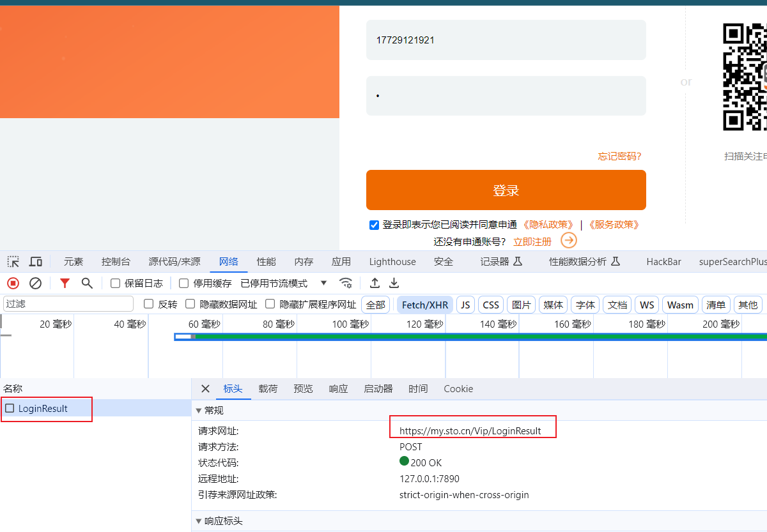Filter requests by Wasm
The image size is (767, 532).
(x=680, y=305)
